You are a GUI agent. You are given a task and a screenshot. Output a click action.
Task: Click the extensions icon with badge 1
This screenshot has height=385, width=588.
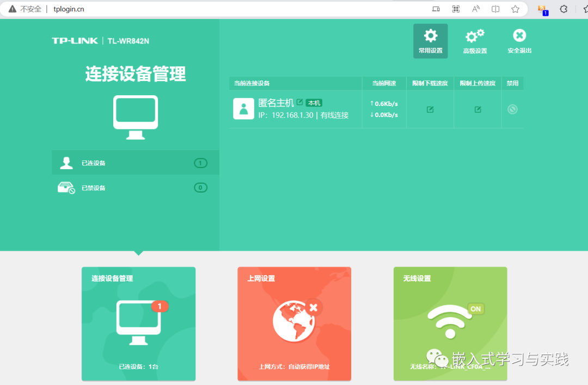pyautogui.click(x=542, y=9)
